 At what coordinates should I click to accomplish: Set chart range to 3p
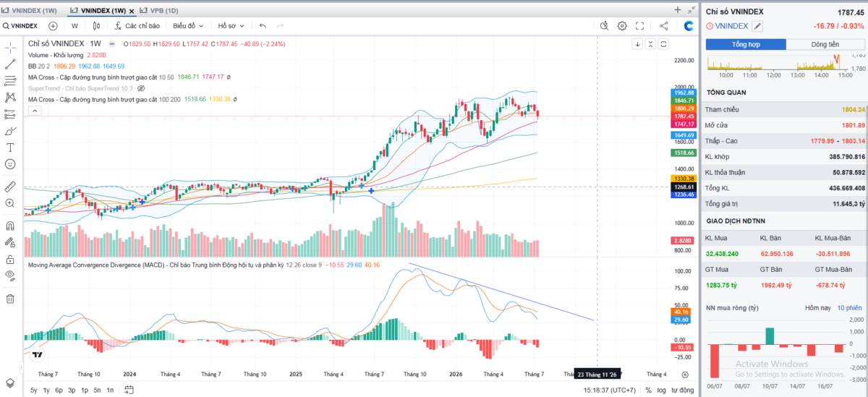(x=72, y=390)
